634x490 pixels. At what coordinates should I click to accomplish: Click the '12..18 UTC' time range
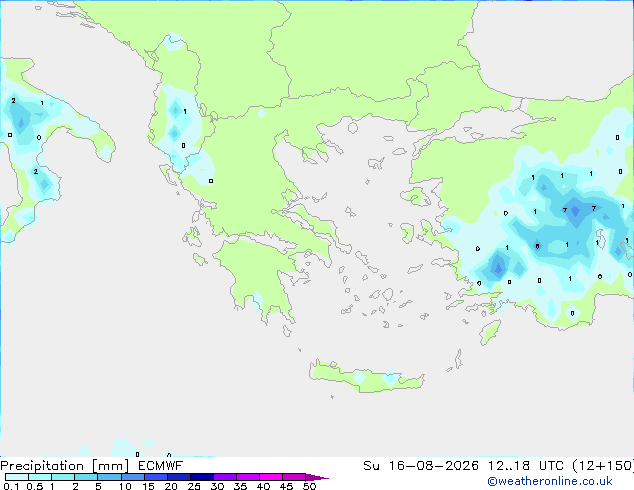526,466
